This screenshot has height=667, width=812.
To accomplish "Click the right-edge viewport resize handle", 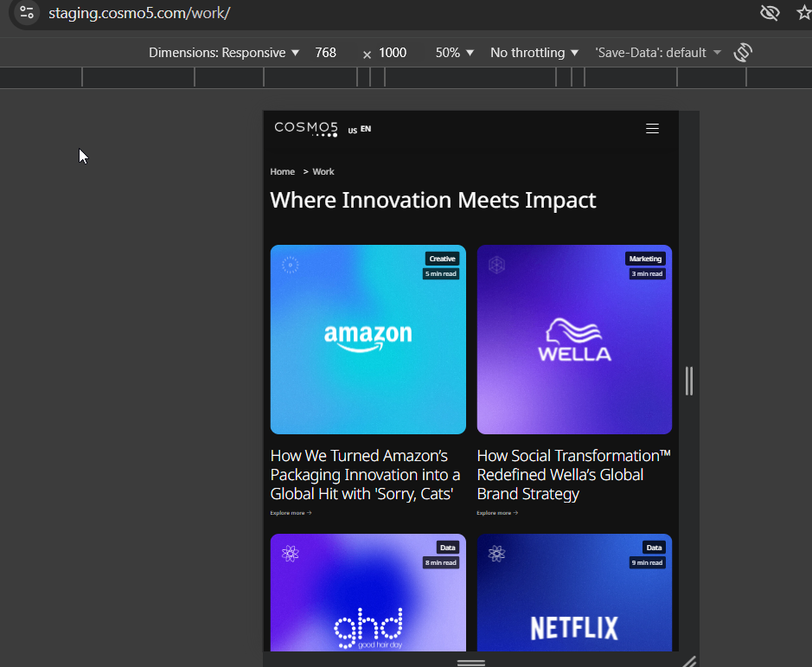I will click(689, 381).
